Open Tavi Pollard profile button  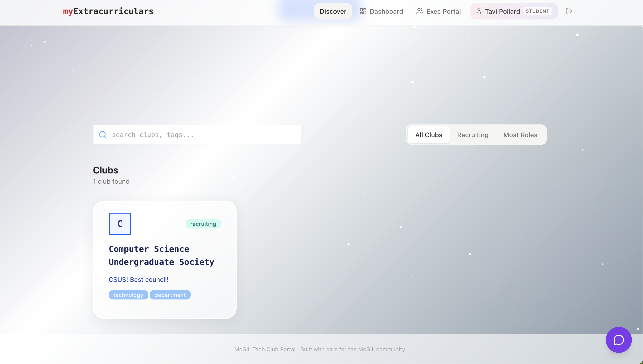[502, 11]
